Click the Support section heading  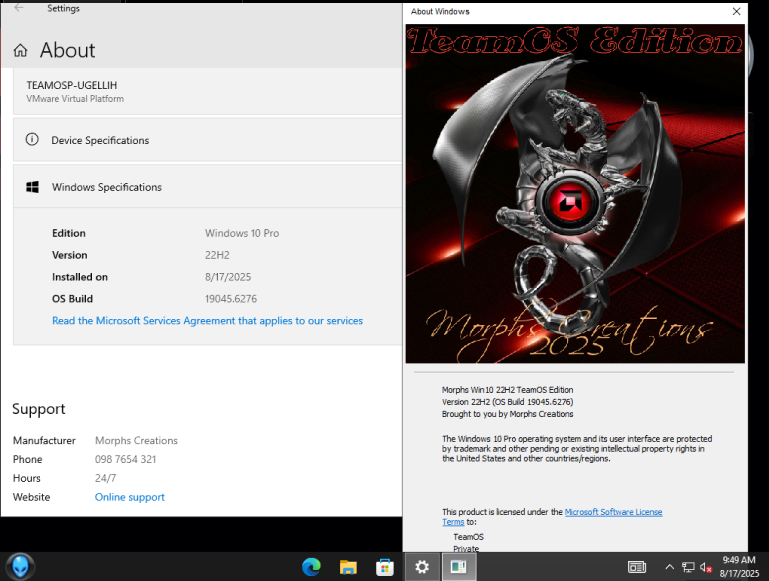point(39,409)
